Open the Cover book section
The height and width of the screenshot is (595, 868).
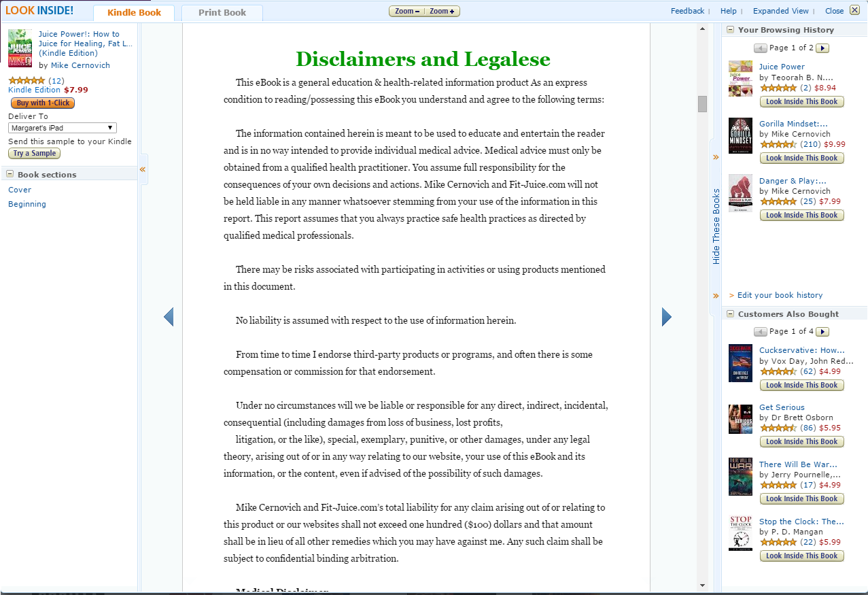(x=20, y=190)
